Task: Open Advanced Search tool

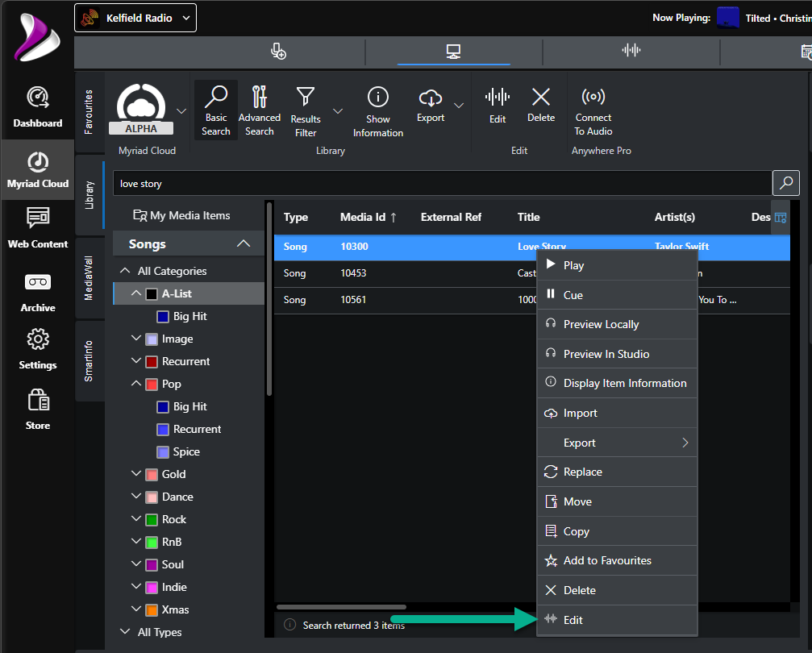Action: tap(260, 110)
